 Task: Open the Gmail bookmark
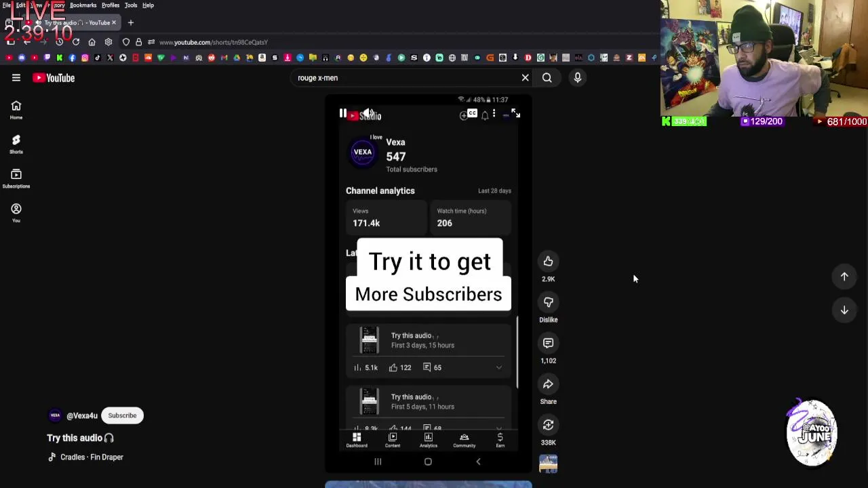click(224, 58)
